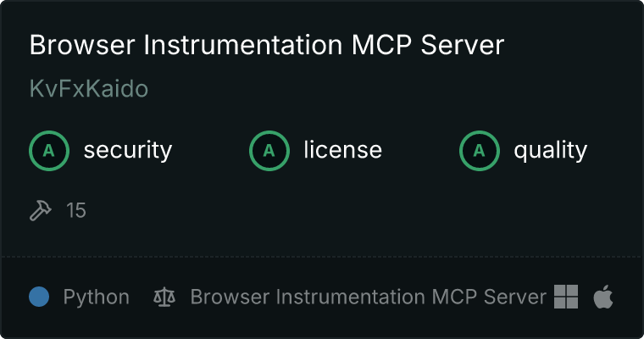
Task: Click the quality grade A badge
Action: 480,151
